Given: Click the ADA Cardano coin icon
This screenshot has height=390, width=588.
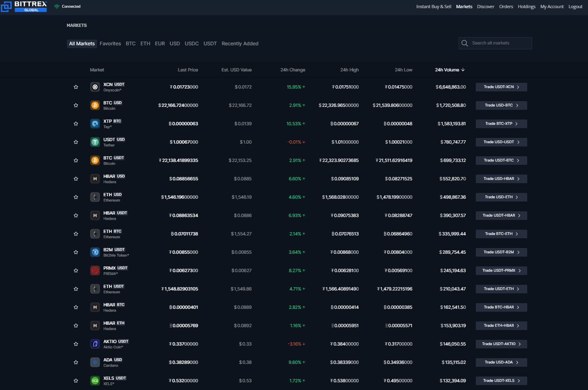Looking at the screenshot, I should tap(95, 362).
